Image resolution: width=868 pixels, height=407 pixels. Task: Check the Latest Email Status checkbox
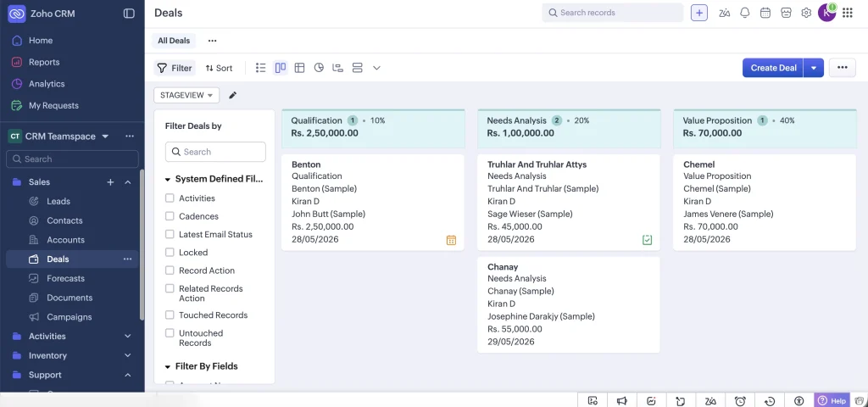pos(170,234)
